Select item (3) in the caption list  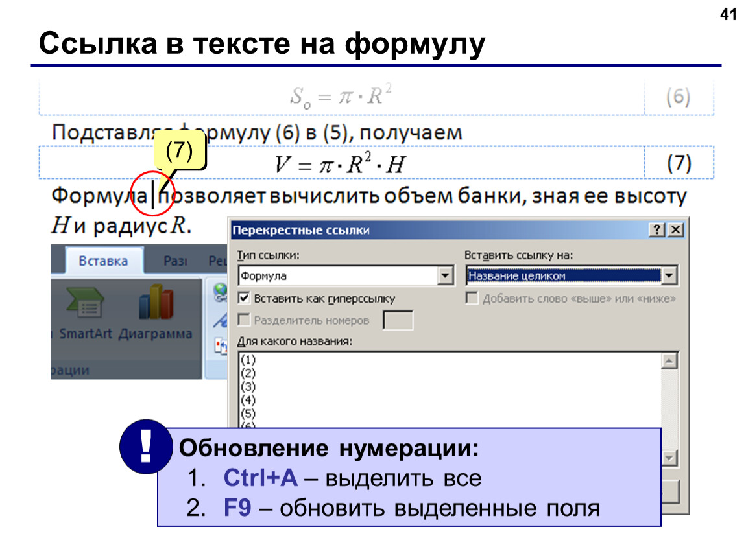point(248,386)
